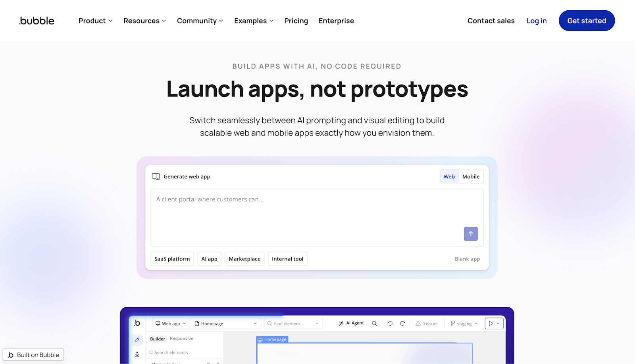This screenshot has width=635, height=364.
Task: Click the Search elements field
Action: [185, 353]
